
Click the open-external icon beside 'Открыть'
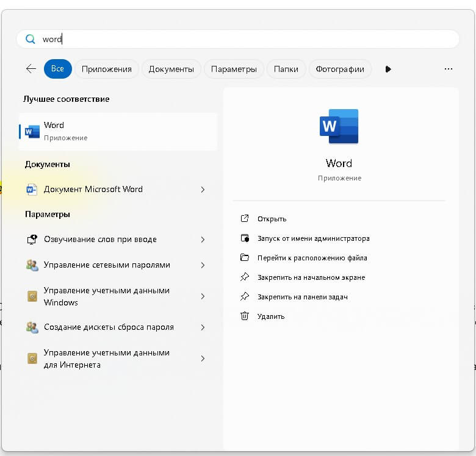tap(245, 218)
